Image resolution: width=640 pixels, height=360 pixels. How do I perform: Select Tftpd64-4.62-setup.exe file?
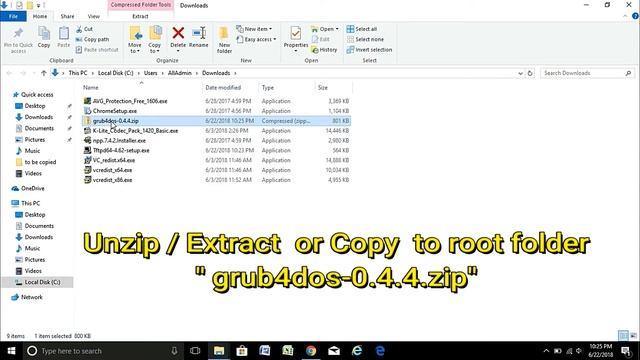click(121, 150)
